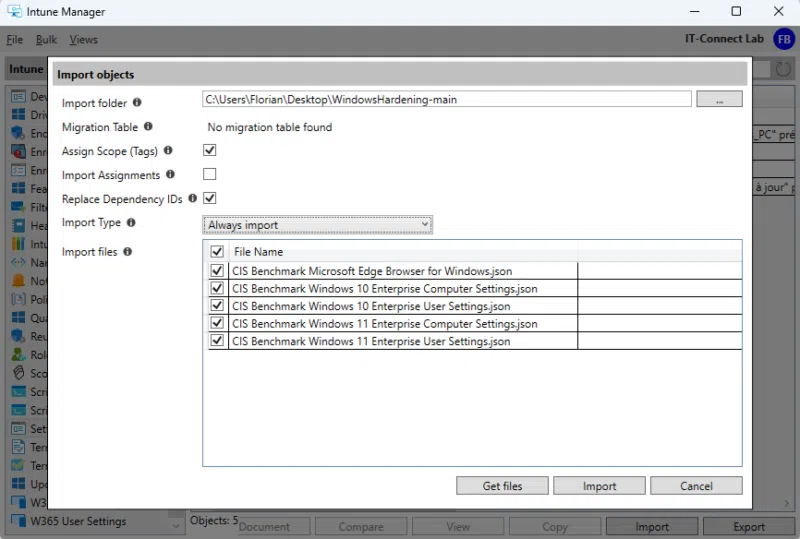Screen dimensions: 800x539
Task: Click the FB user avatar icon
Action: 783,39
